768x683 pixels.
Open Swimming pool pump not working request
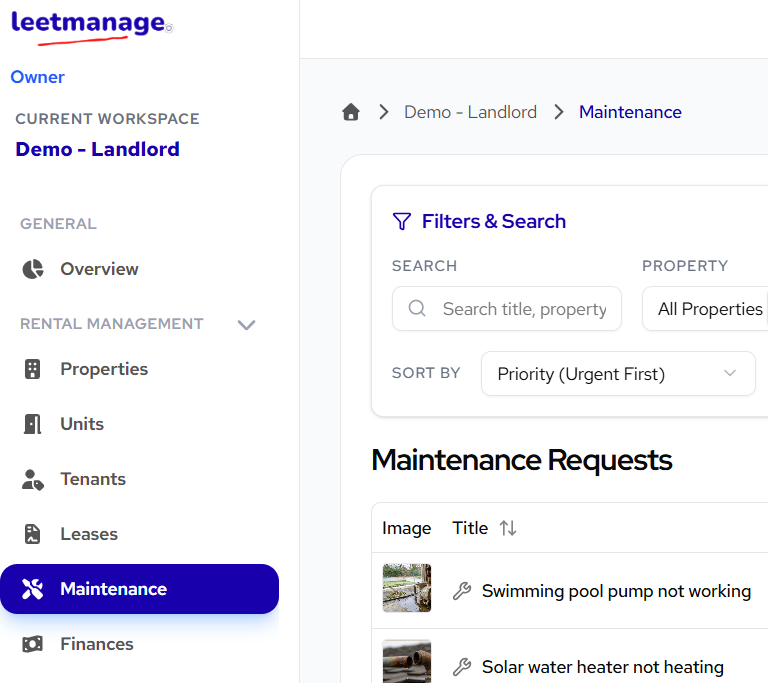(616, 591)
